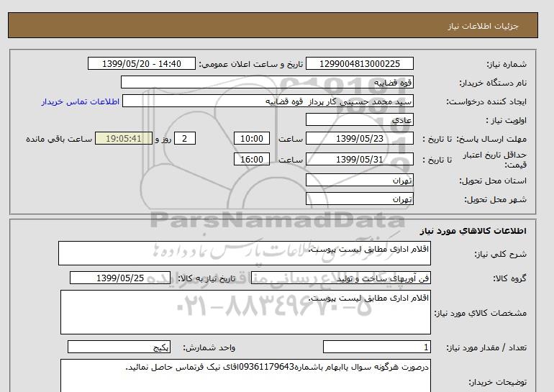The height and width of the screenshot is (392, 554).
Task: Click the label اولویت نیاز
Action: [x=507, y=120]
